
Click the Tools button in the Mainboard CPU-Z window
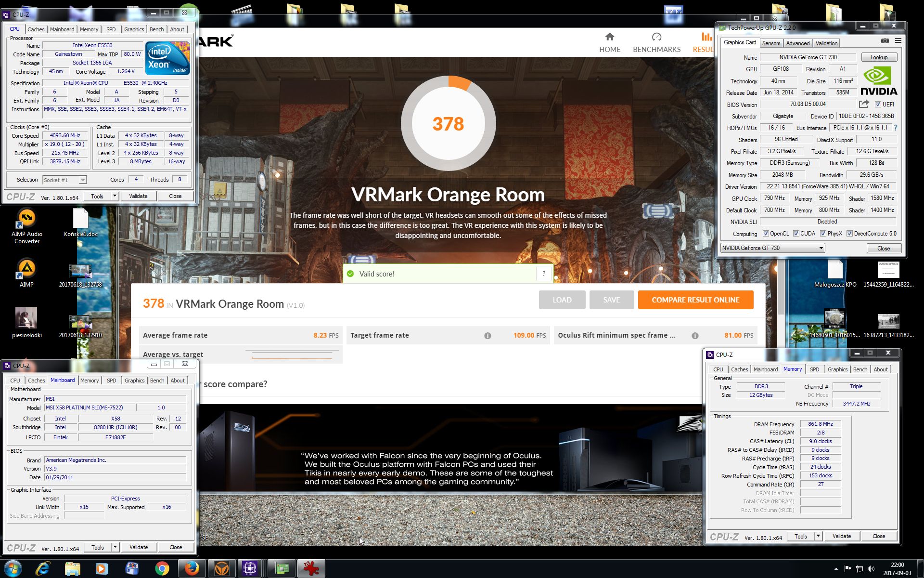pyautogui.click(x=97, y=547)
